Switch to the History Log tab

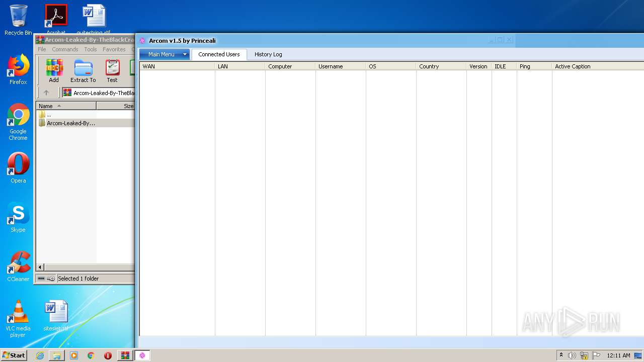268,54
